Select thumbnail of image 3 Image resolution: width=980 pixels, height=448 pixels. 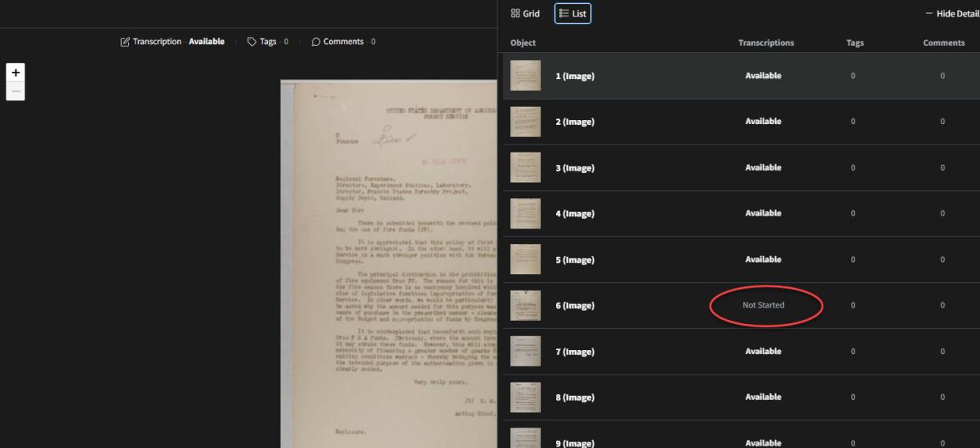(x=525, y=168)
